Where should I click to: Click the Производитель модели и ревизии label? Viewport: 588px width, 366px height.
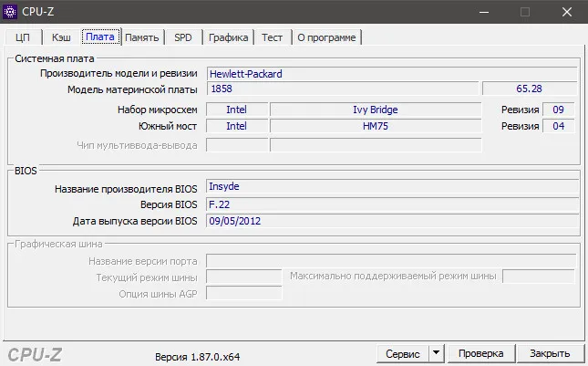tap(119, 73)
